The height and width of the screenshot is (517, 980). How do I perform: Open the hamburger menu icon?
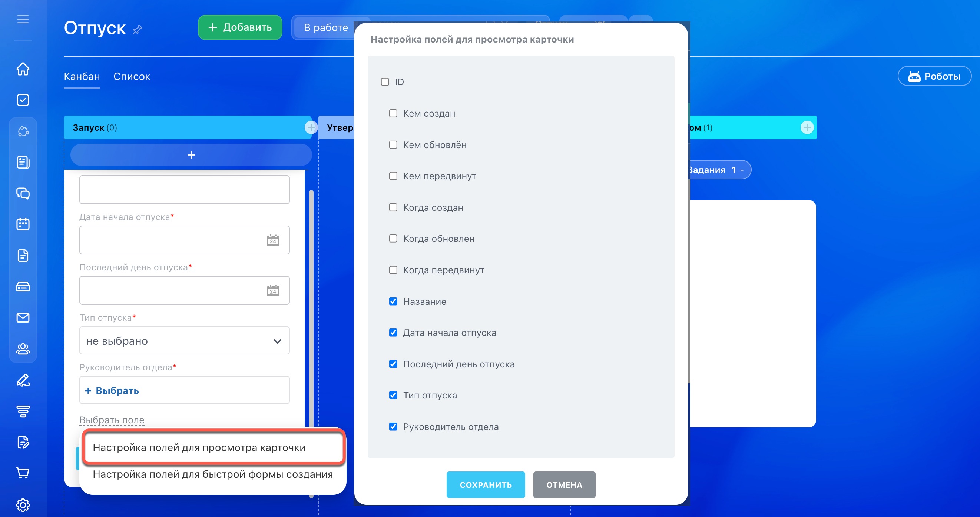23,19
